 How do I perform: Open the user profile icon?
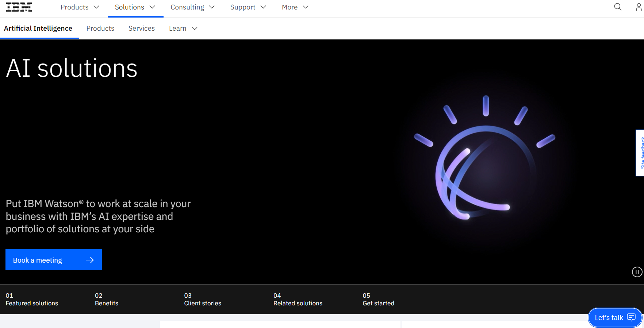[639, 7]
